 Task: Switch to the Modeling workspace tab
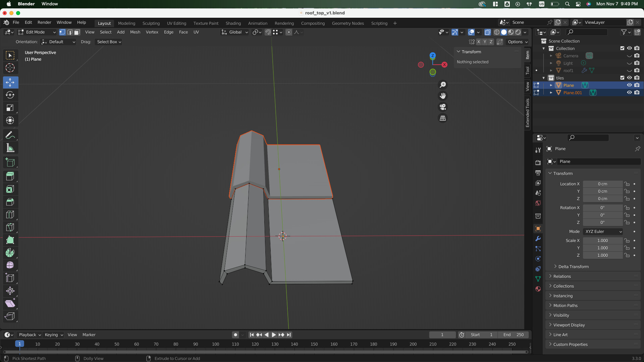pyautogui.click(x=126, y=23)
